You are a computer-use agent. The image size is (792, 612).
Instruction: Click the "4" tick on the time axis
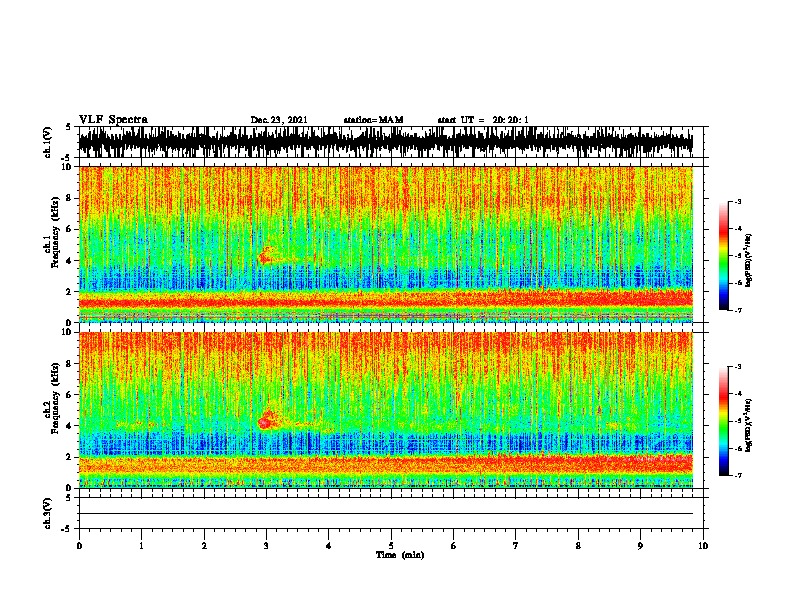[x=329, y=546]
